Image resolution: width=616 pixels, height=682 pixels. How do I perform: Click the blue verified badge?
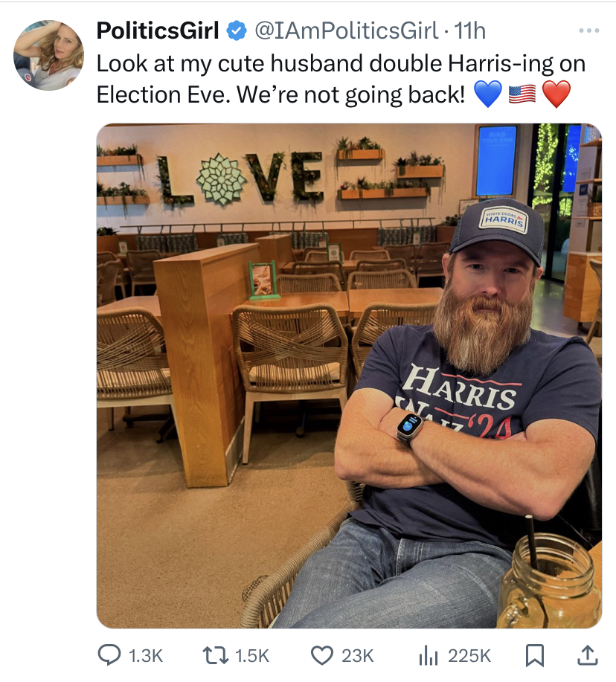pyautogui.click(x=237, y=31)
